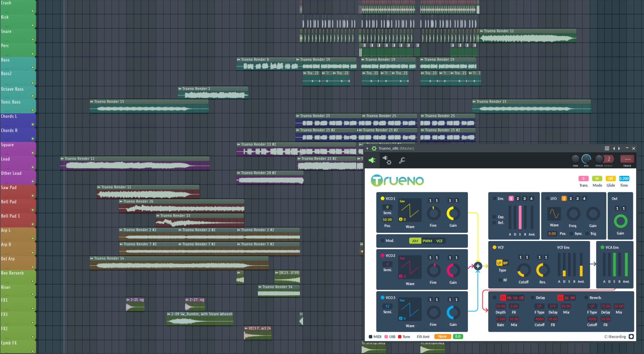
Task: Click the next preset arrow in plugin header
Action: coord(619,148)
